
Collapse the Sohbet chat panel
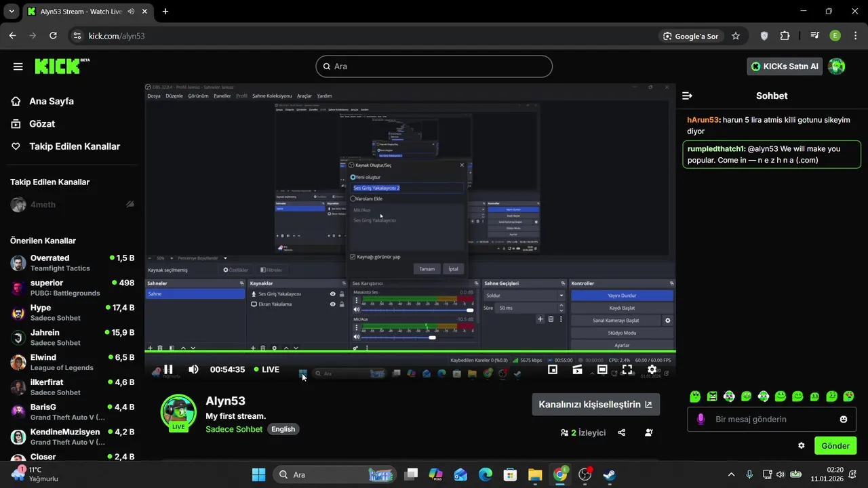pyautogui.click(x=687, y=96)
